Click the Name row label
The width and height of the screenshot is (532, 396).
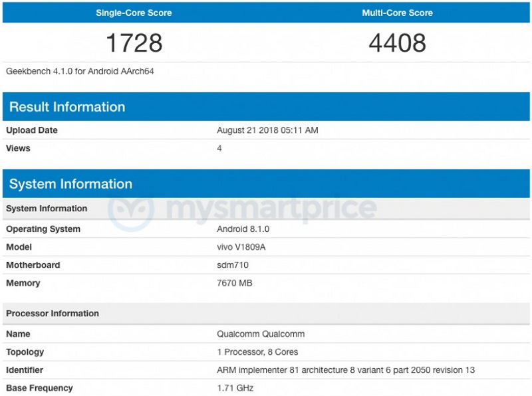18,334
